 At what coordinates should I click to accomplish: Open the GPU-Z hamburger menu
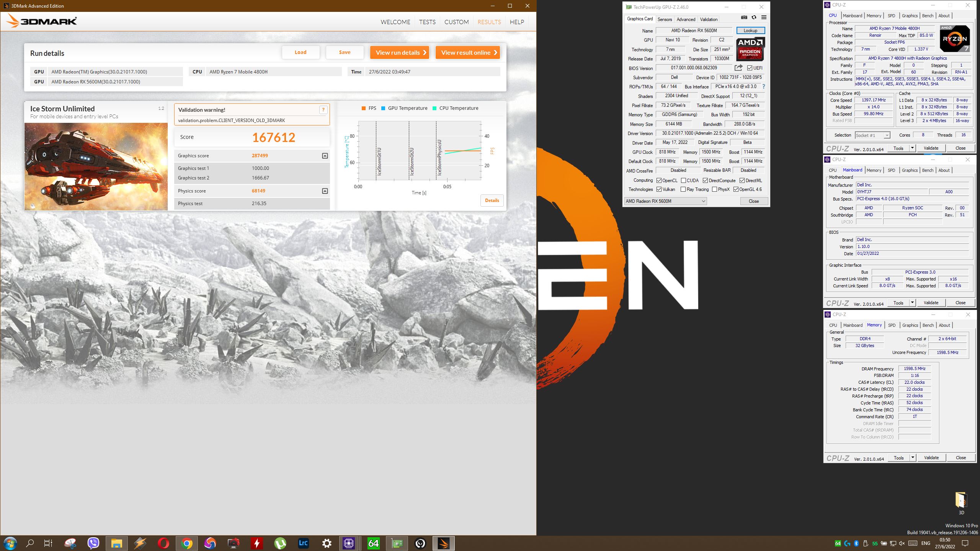coord(764,17)
